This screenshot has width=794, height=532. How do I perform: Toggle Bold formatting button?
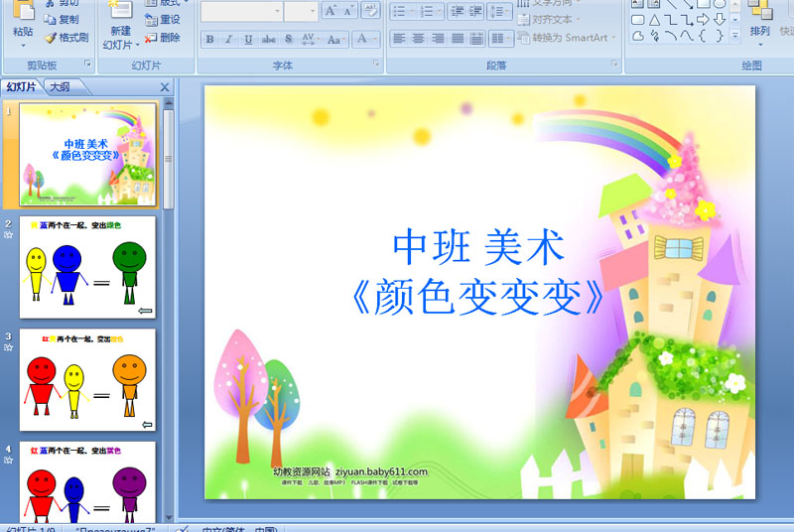[x=210, y=39]
